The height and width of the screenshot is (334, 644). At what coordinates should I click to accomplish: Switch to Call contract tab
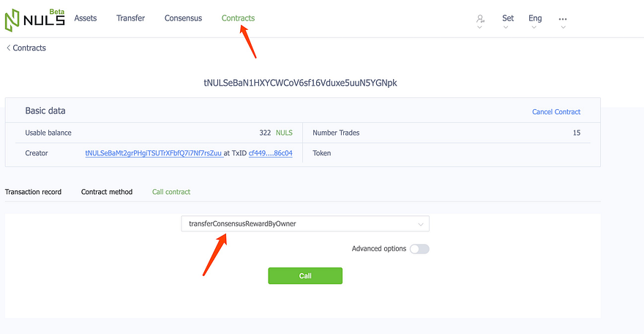(x=171, y=192)
